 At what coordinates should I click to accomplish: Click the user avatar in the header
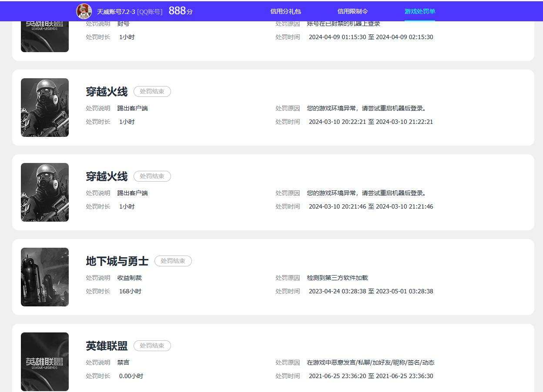point(84,11)
